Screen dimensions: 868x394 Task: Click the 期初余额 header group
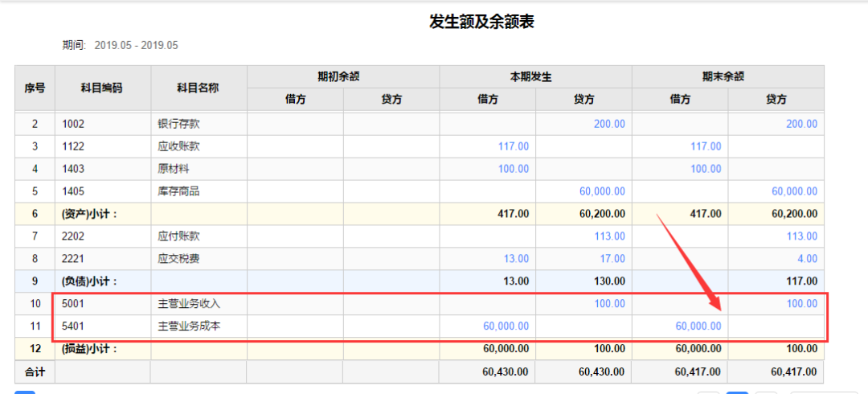pos(342,76)
